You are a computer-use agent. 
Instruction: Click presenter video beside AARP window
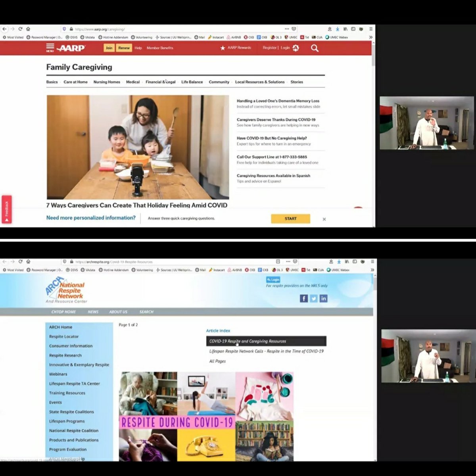click(427, 123)
